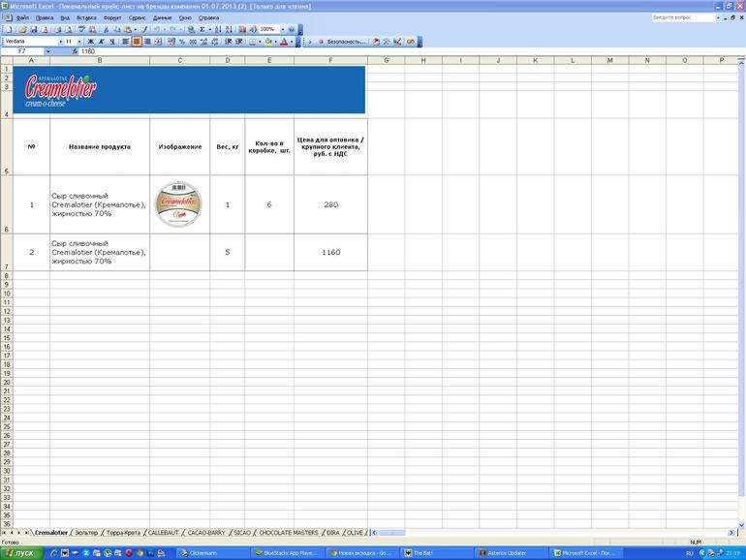The height and width of the screenshot is (560, 746).
Task: Toggle center alignment
Action: click(137, 42)
